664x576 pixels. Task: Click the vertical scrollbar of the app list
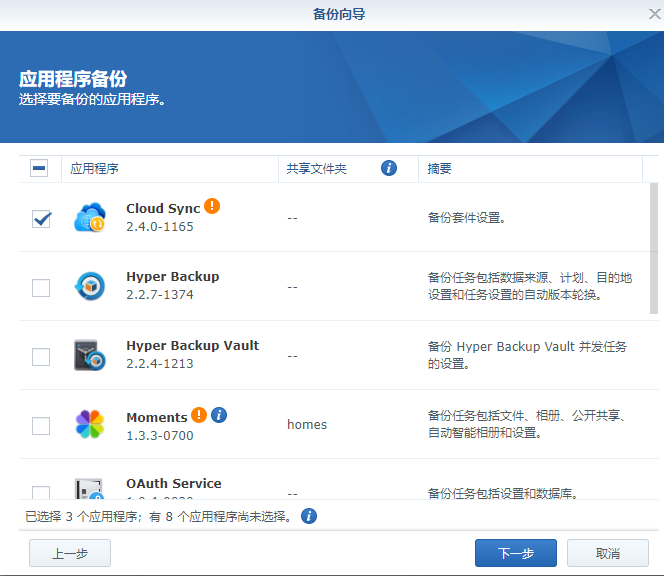654,248
